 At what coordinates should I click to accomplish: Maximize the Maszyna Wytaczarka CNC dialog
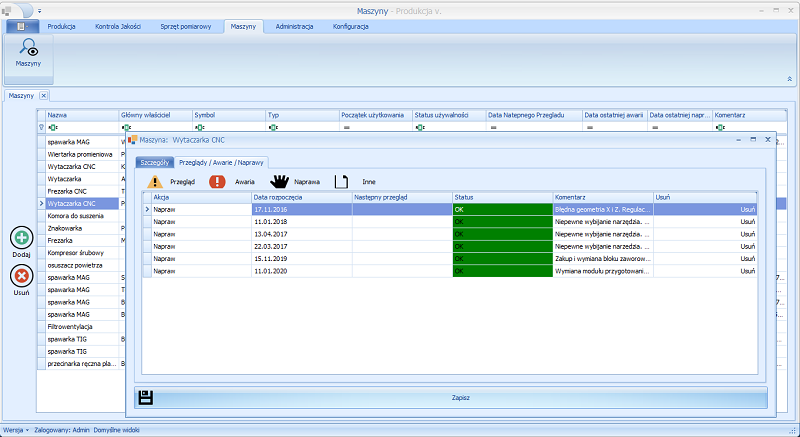pyautogui.click(x=753, y=139)
